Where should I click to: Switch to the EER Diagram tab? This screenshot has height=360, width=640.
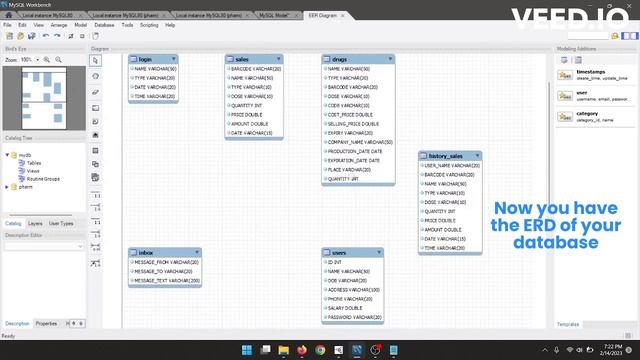pyautogui.click(x=323, y=16)
